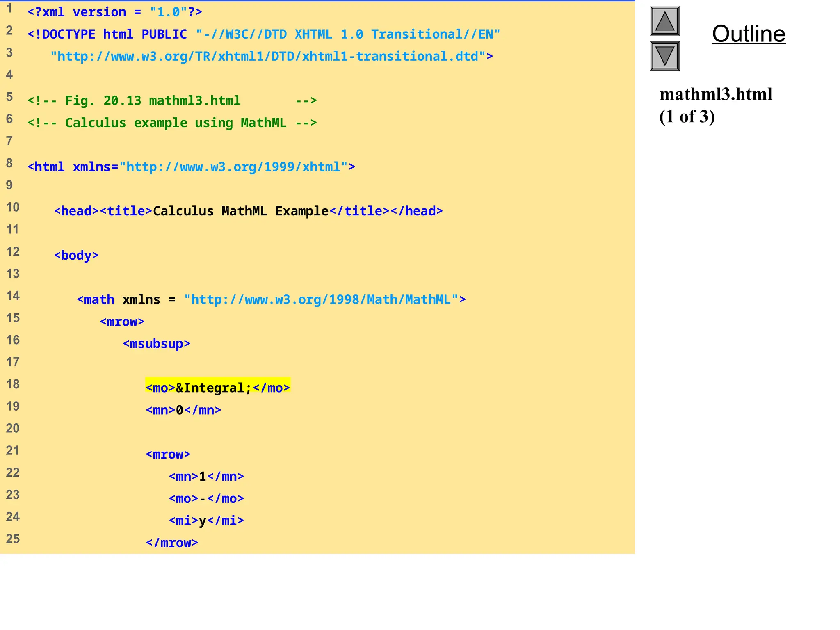Click the Calculus example using MathML comment
Viewport: 840px width, 630px height.
[x=172, y=123]
